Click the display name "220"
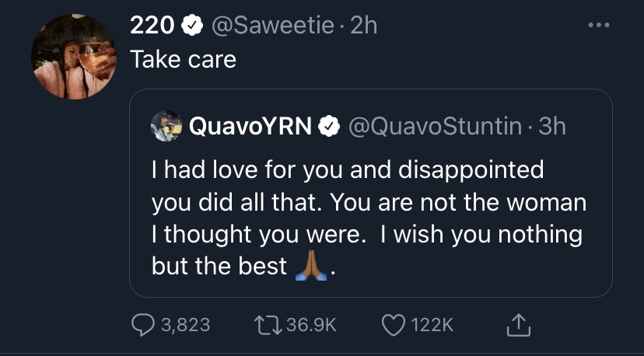The image size is (644, 356). 152,25
